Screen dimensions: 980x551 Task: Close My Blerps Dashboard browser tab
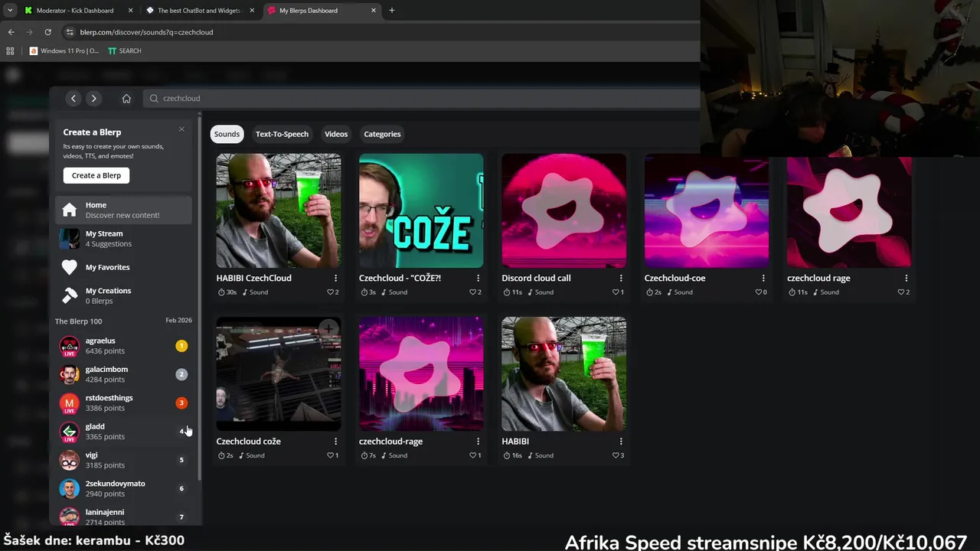coord(374,11)
